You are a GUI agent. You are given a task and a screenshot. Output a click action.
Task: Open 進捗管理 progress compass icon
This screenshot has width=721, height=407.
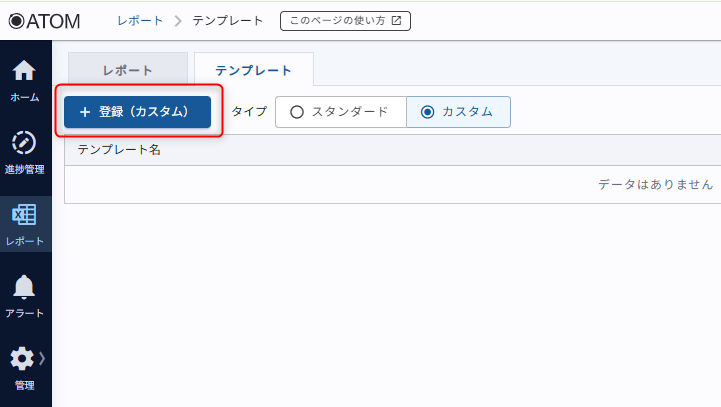click(25, 144)
